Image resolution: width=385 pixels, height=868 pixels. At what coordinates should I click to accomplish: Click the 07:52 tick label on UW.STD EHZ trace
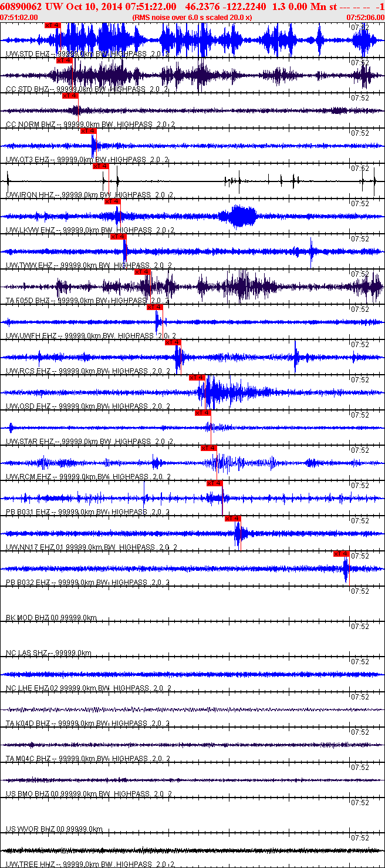360,27
